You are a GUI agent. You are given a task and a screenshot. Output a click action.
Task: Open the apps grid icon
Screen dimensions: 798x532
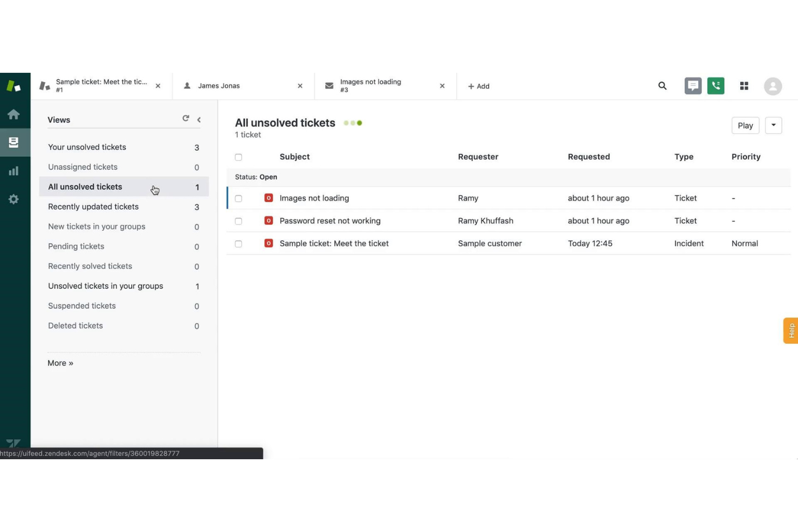tap(744, 86)
